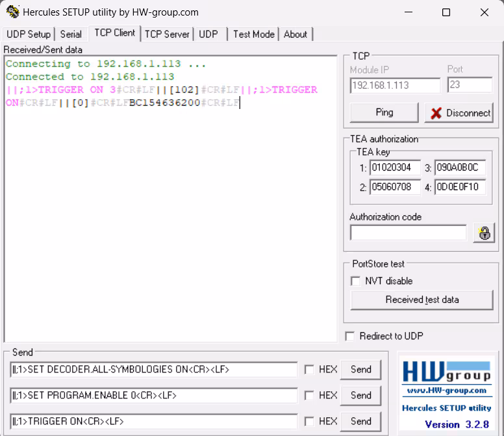Open the www.HW-group.com link
This screenshot has width=504, height=436.
[x=446, y=391]
